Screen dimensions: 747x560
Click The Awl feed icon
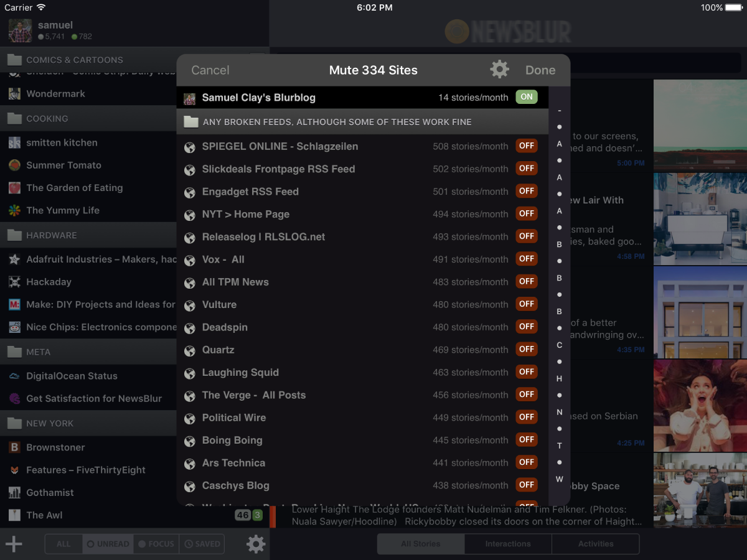(x=14, y=515)
